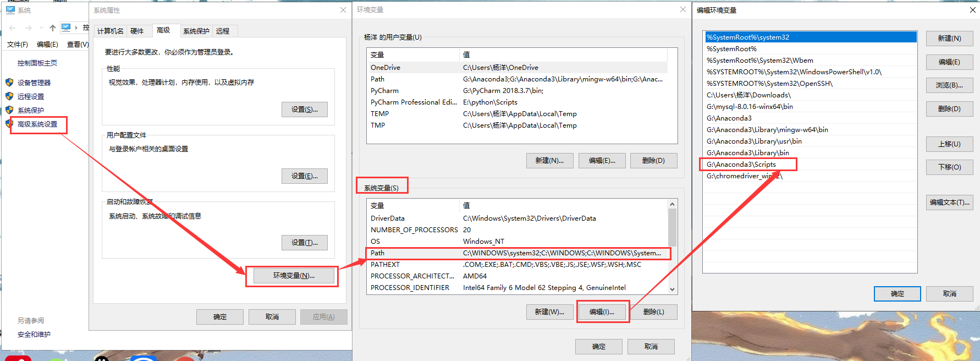Open 文件(F) menu in System window
Viewport: 980px width, 361px height.
click(18, 45)
